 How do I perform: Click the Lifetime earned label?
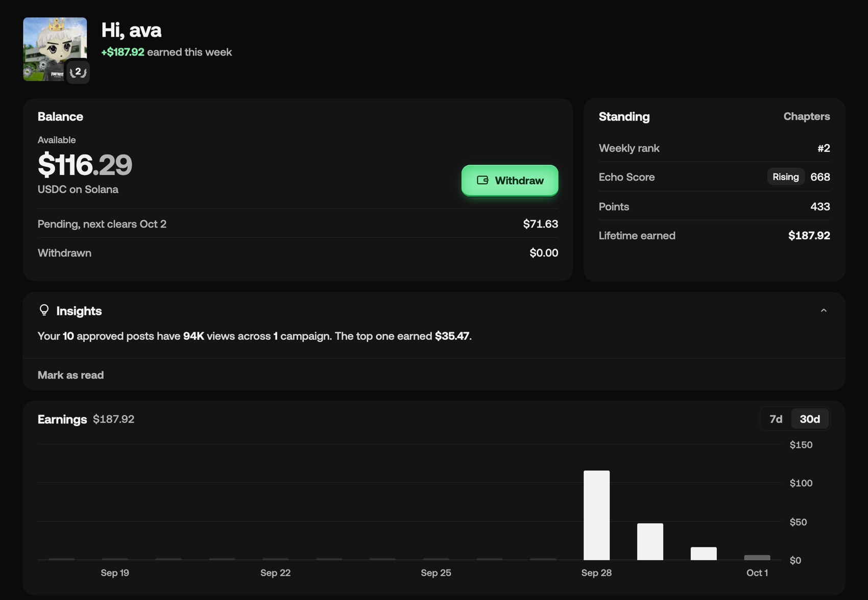pos(637,235)
